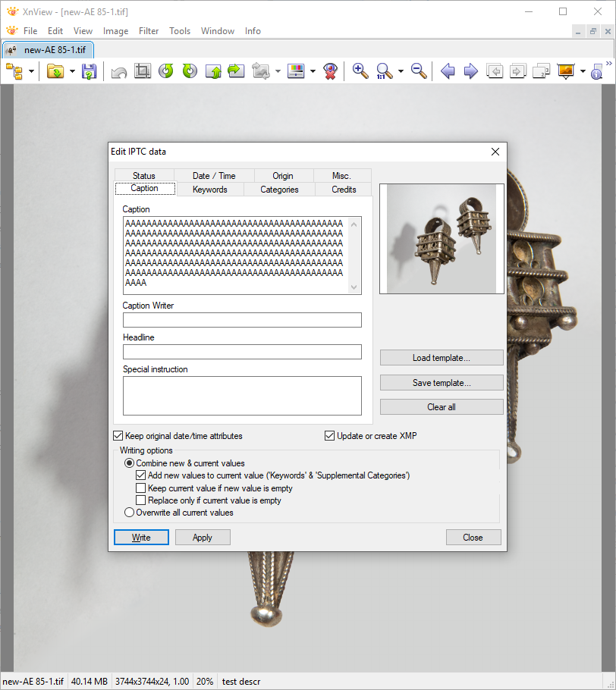Open the color adjust icon in toolbar
This screenshot has height=690, width=616.
point(296,71)
